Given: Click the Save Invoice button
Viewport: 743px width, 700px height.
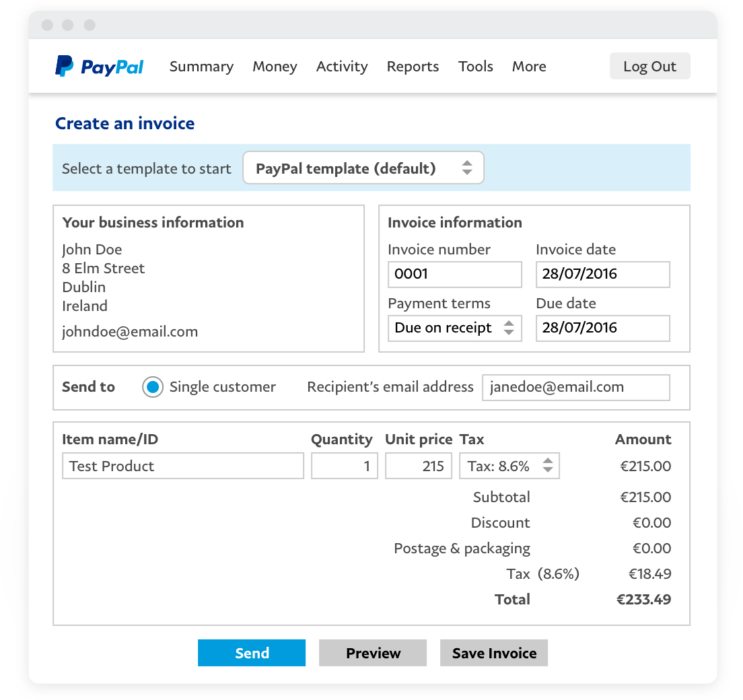Looking at the screenshot, I should click(494, 652).
